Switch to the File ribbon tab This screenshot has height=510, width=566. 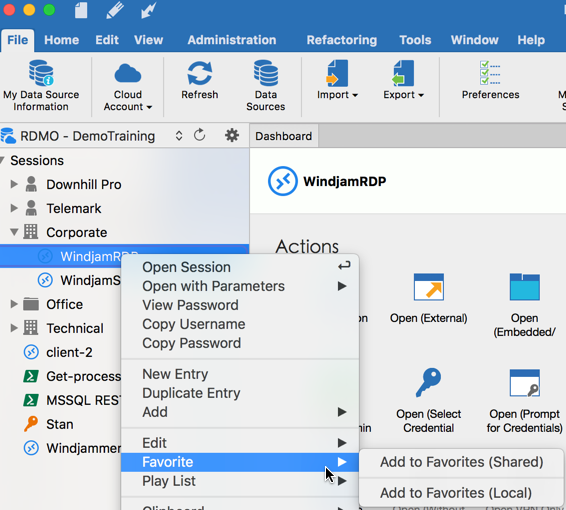(x=17, y=40)
